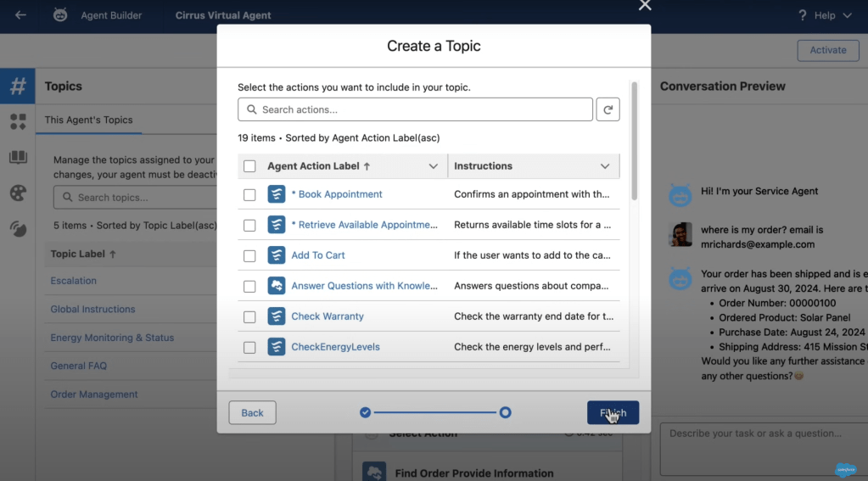Switch to This Agent's Topics tab

pyautogui.click(x=88, y=120)
